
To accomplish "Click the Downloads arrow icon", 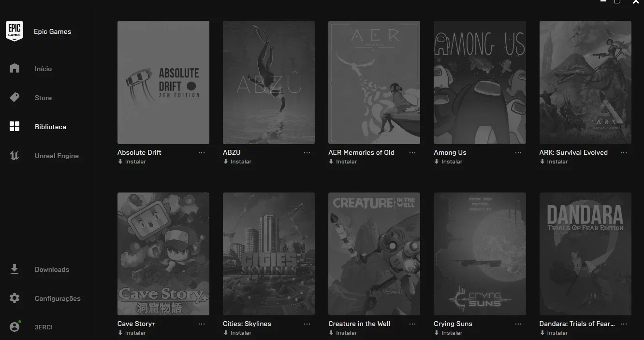I will point(15,269).
